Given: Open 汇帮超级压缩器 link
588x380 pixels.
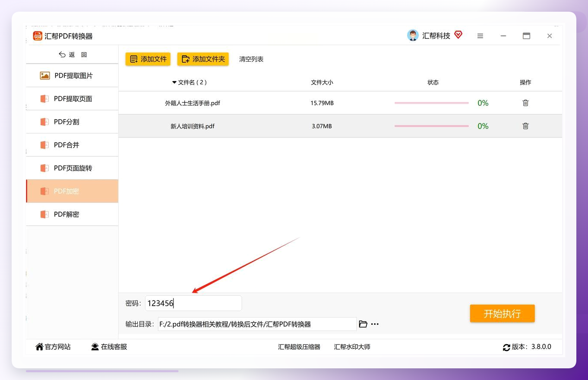Looking at the screenshot, I should coord(299,347).
